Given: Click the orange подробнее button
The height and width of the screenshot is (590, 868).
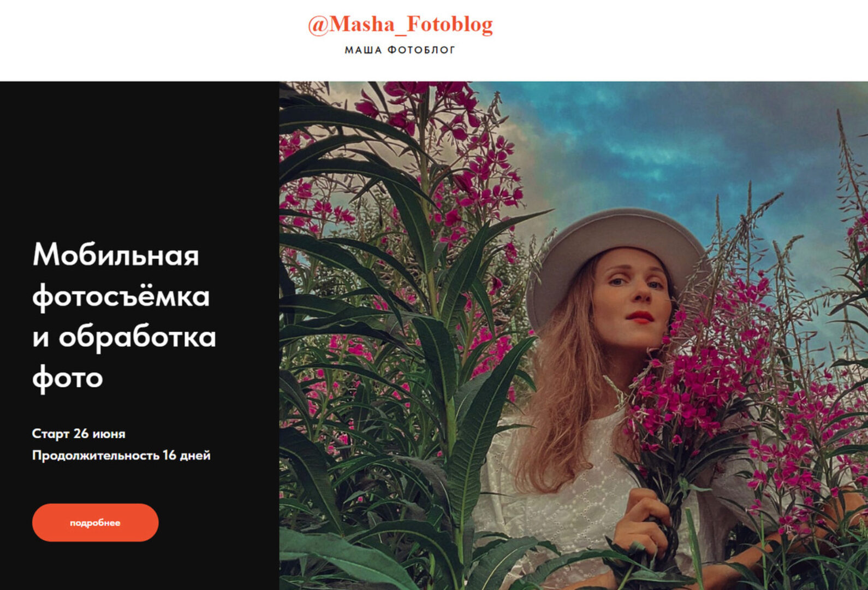Looking at the screenshot, I should click(96, 522).
